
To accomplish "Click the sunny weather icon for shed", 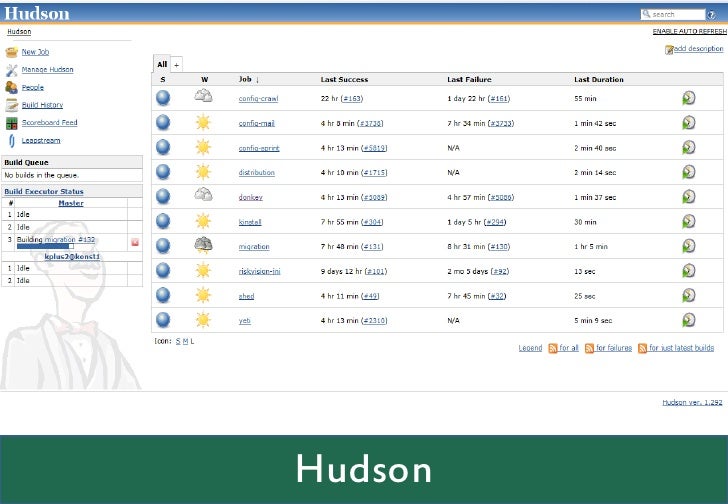I will point(203,295).
